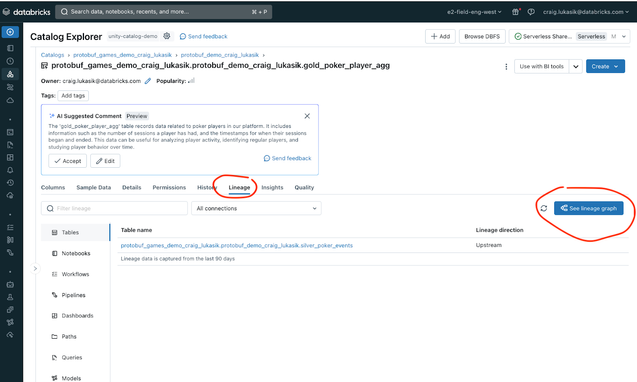This screenshot has height=382, width=637.
Task: Open the All connections dropdown
Action: 256,208
